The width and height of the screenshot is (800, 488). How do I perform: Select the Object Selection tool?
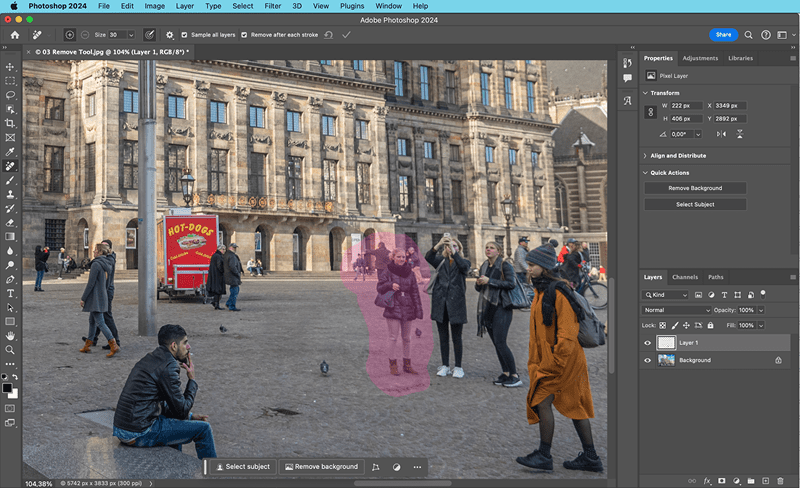click(10, 109)
